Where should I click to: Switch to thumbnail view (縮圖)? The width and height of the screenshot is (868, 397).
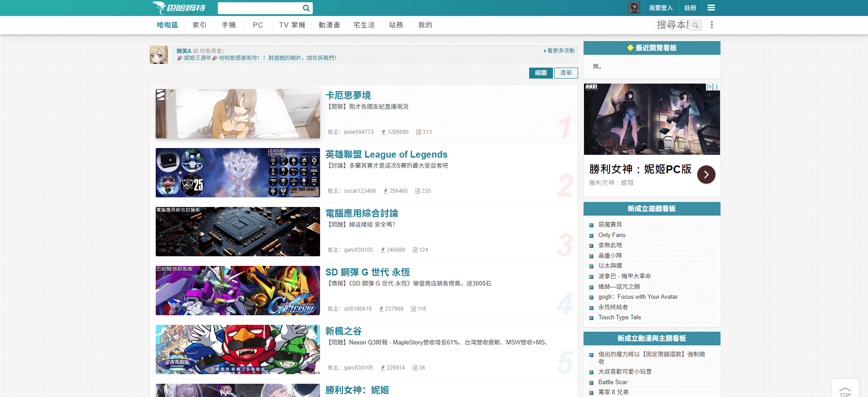point(541,73)
